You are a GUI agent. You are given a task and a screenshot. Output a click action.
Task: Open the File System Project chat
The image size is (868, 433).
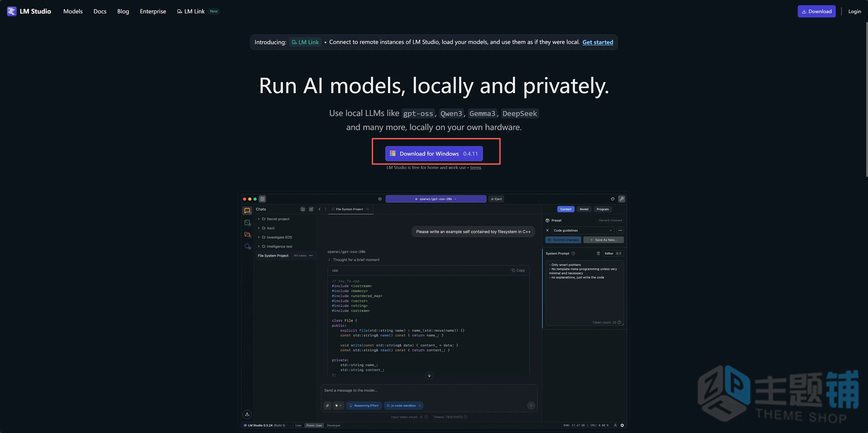[273, 256]
